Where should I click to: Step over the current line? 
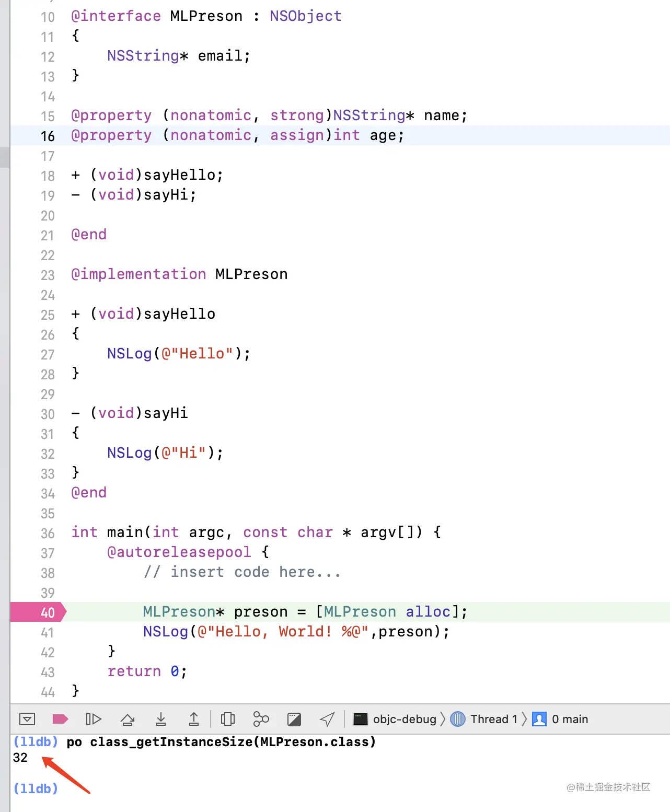point(128,719)
